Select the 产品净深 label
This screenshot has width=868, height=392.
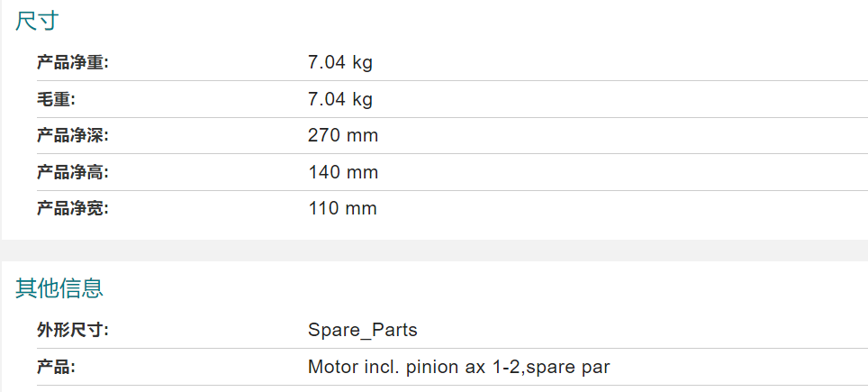(x=73, y=136)
